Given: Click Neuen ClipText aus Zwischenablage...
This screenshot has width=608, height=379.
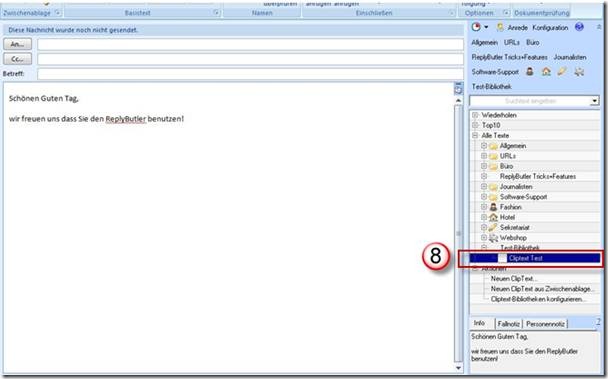Looking at the screenshot, I should [542, 289].
